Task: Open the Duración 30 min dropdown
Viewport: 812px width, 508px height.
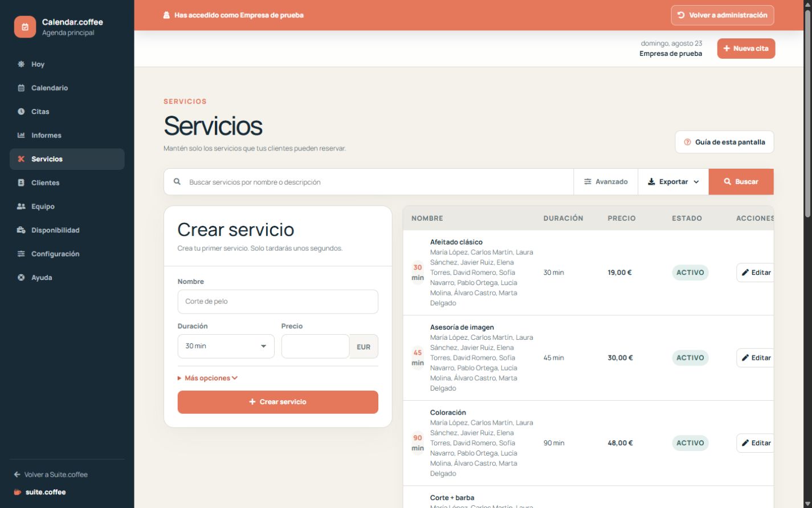Action: point(226,346)
